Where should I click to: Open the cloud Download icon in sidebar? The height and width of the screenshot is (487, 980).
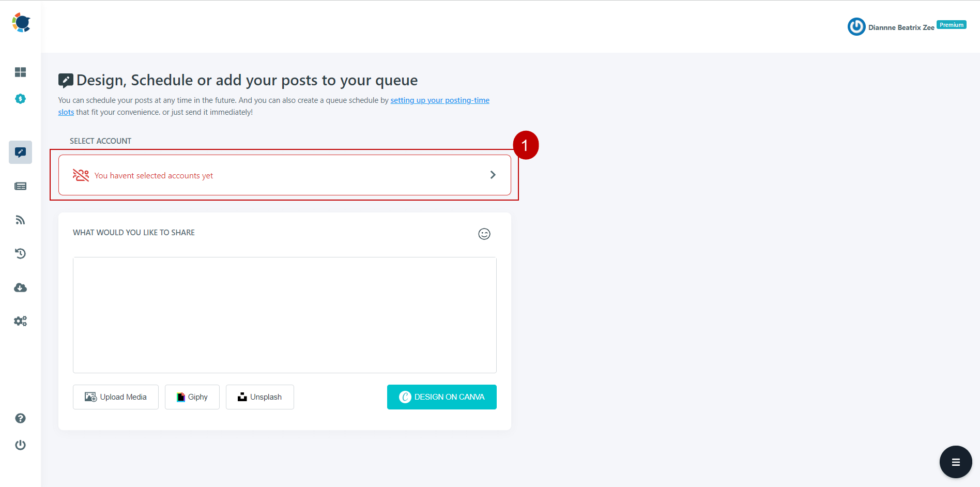(20, 287)
